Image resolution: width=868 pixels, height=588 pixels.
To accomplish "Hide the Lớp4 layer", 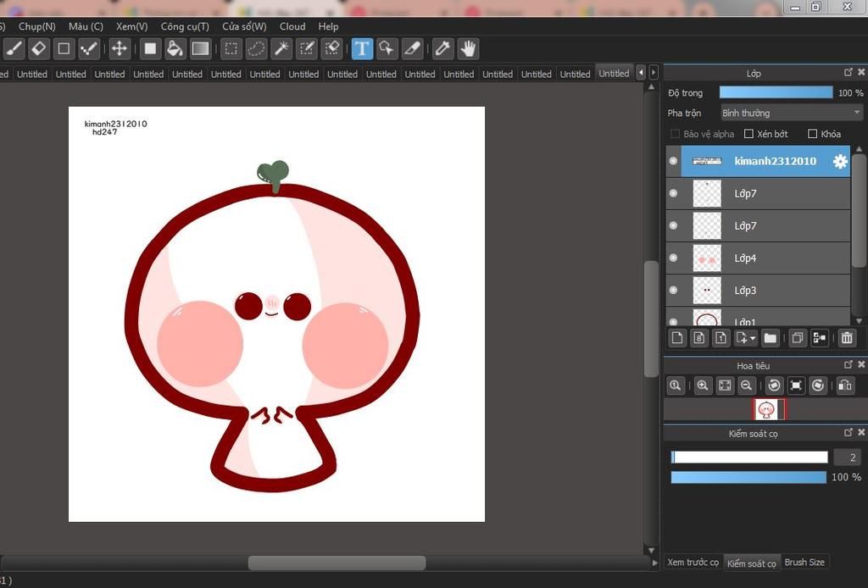I will [x=673, y=258].
